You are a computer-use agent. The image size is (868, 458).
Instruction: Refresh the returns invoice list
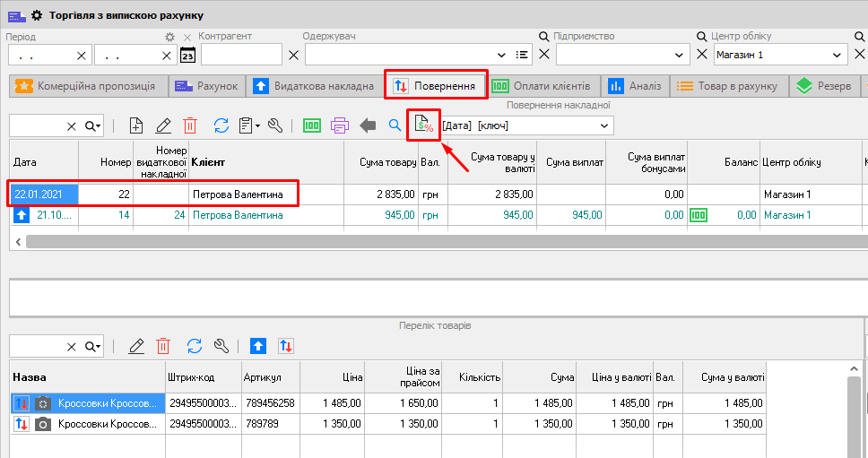(221, 125)
